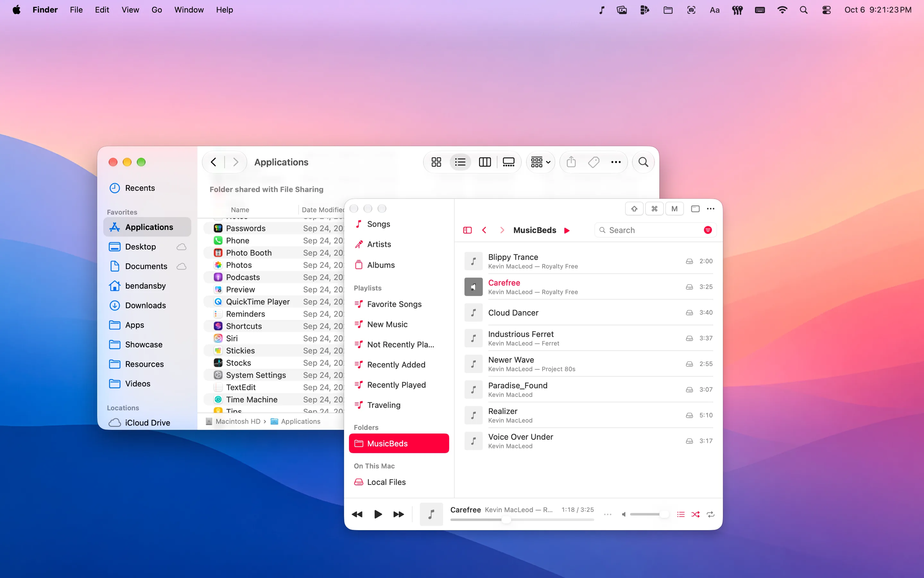
Task: Open Finder action ellipsis menu
Action: click(x=616, y=162)
